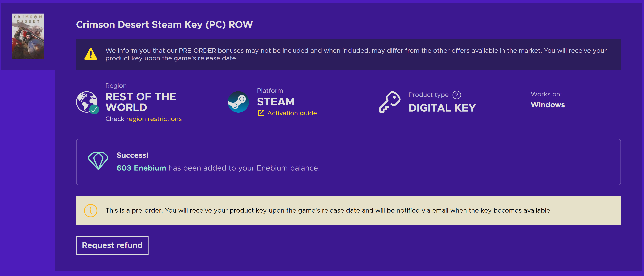Viewport: 644px width, 276px height.
Task: Click the DIGITAL KEY product type text
Action: pyautogui.click(x=442, y=108)
